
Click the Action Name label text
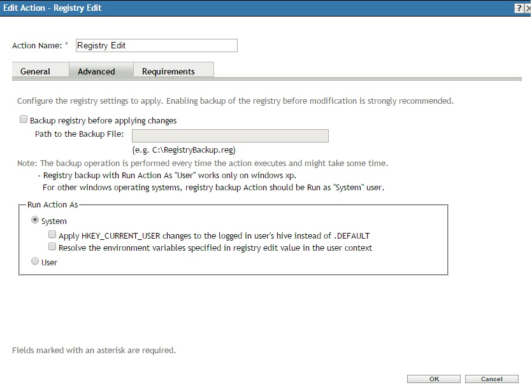(36, 46)
